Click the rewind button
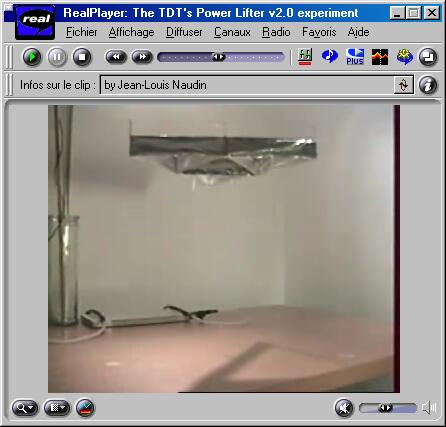The width and height of the screenshot is (446, 427). (x=116, y=57)
